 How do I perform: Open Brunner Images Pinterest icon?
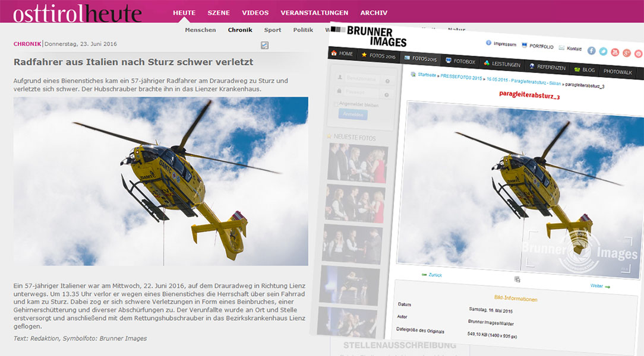click(x=638, y=54)
